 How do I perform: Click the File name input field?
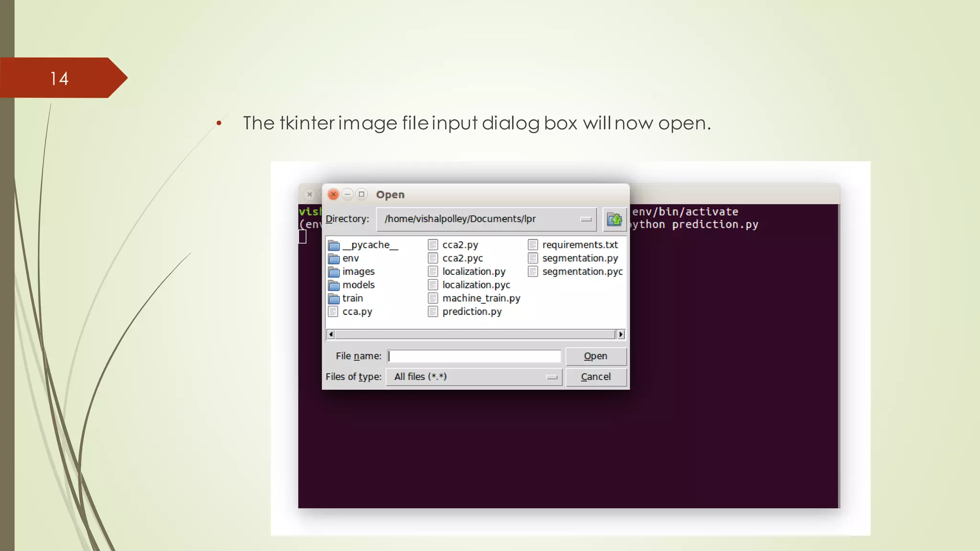(474, 356)
